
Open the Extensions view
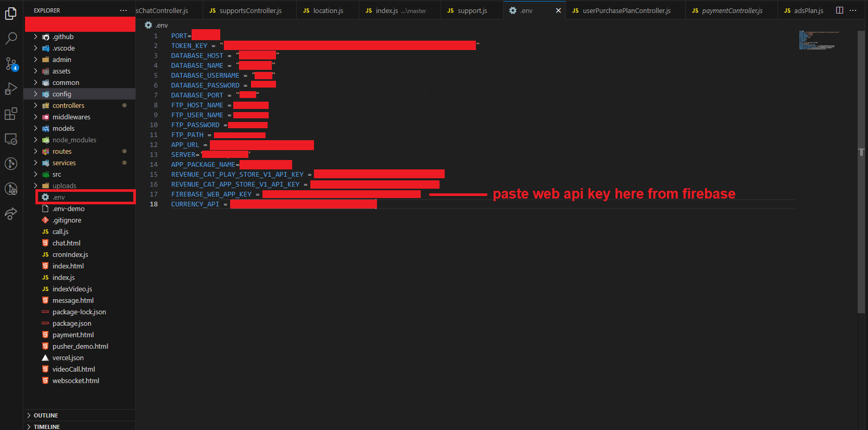coord(11,114)
